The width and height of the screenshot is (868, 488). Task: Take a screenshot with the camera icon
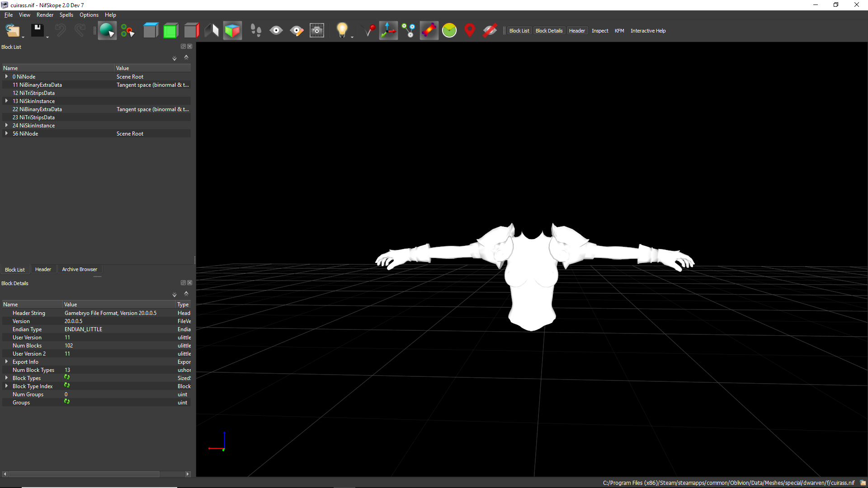[317, 31]
